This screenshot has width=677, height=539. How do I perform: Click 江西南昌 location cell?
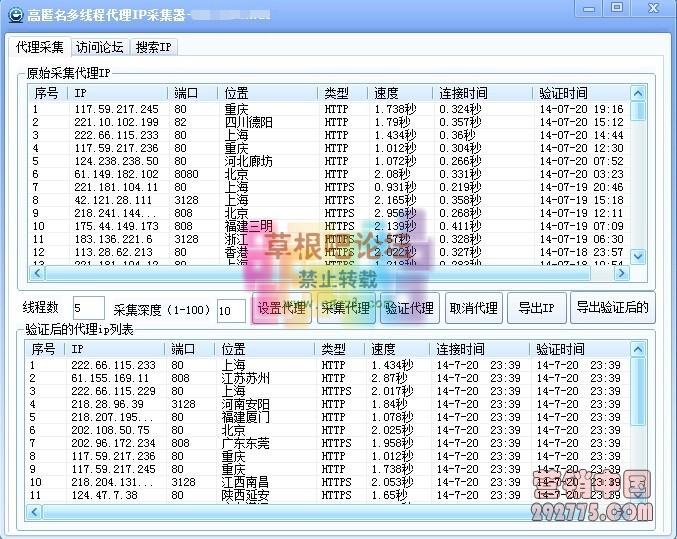pos(245,482)
